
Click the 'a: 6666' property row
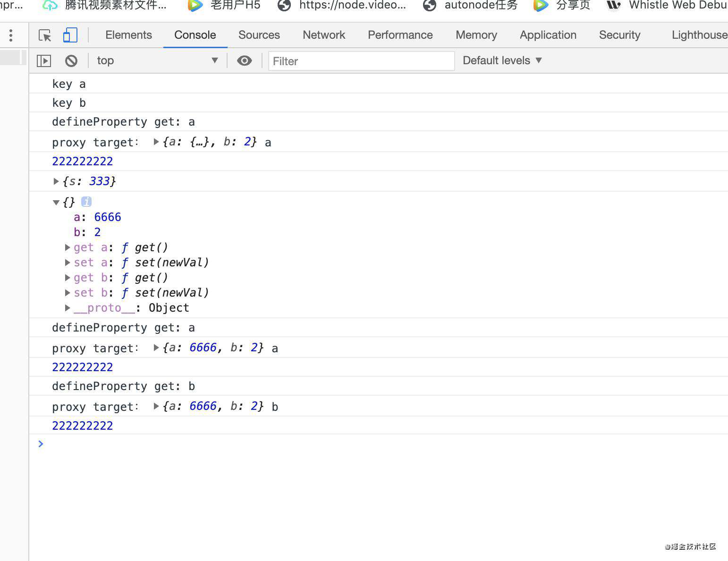tap(97, 217)
